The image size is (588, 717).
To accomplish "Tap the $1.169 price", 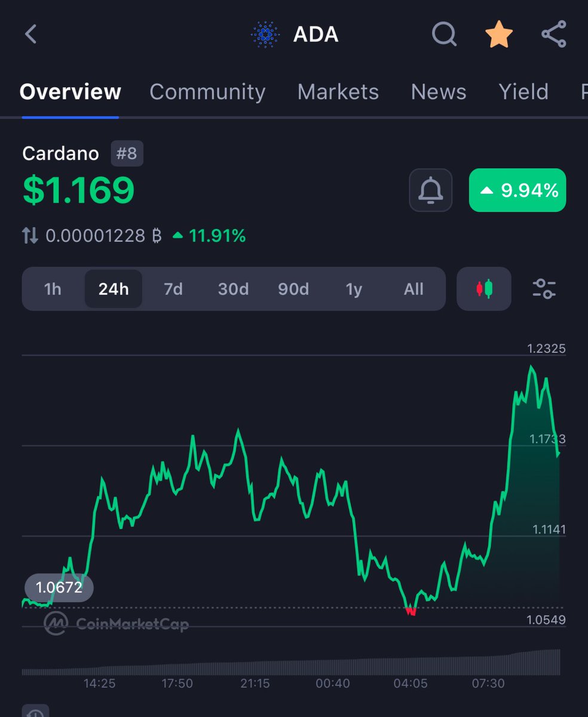I will pos(78,190).
